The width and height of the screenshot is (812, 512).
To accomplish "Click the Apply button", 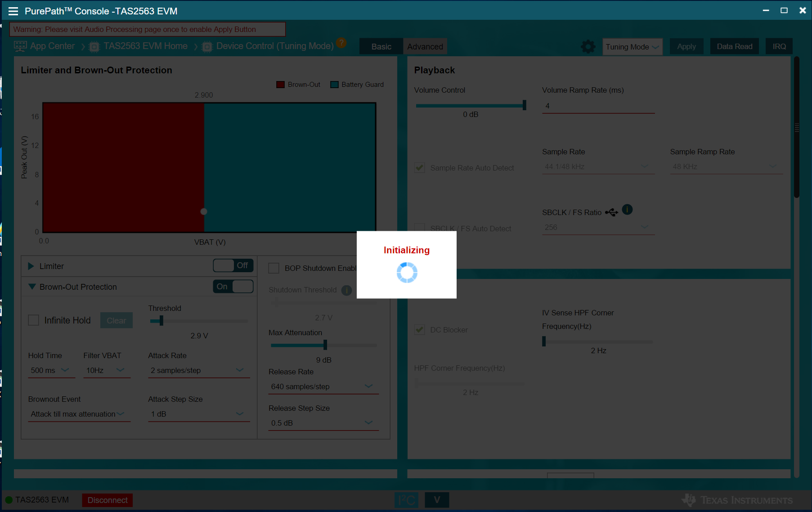I will point(686,46).
